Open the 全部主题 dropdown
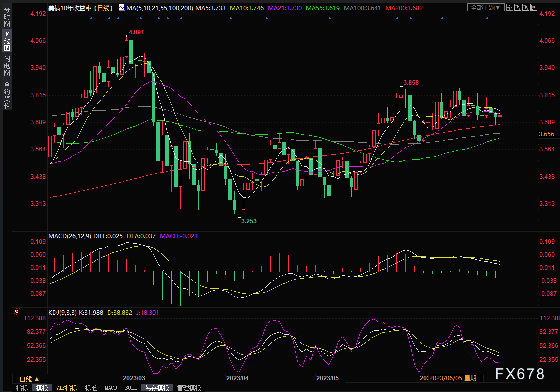Image resolution: width=560 pixels, height=392 pixels. coord(486,7)
